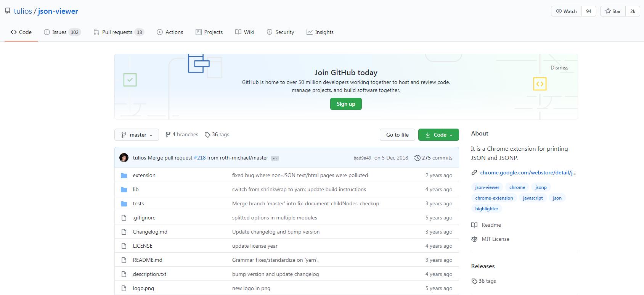Viewport: 644px width, 295px height.
Task: Open the master branch dropdown
Action: (137, 135)
